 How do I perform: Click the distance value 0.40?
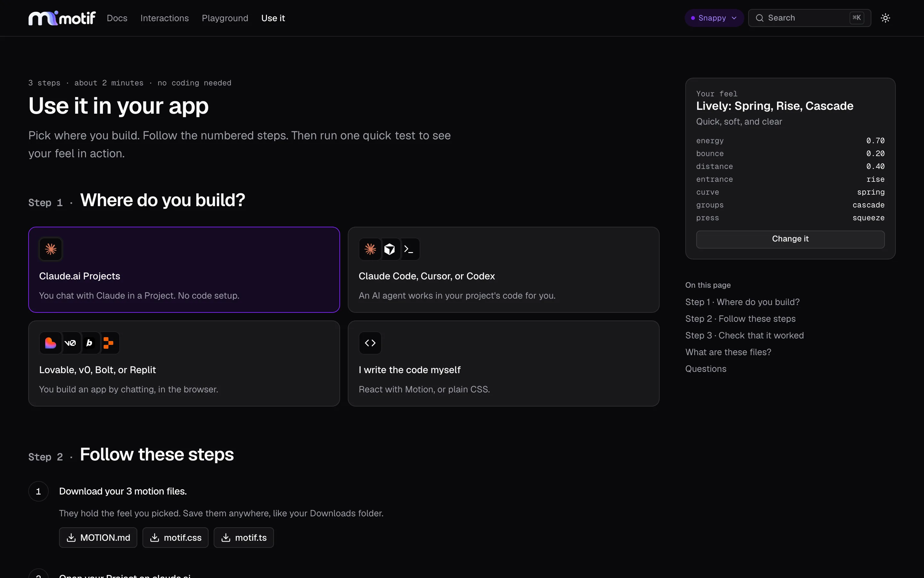point(875,166)
